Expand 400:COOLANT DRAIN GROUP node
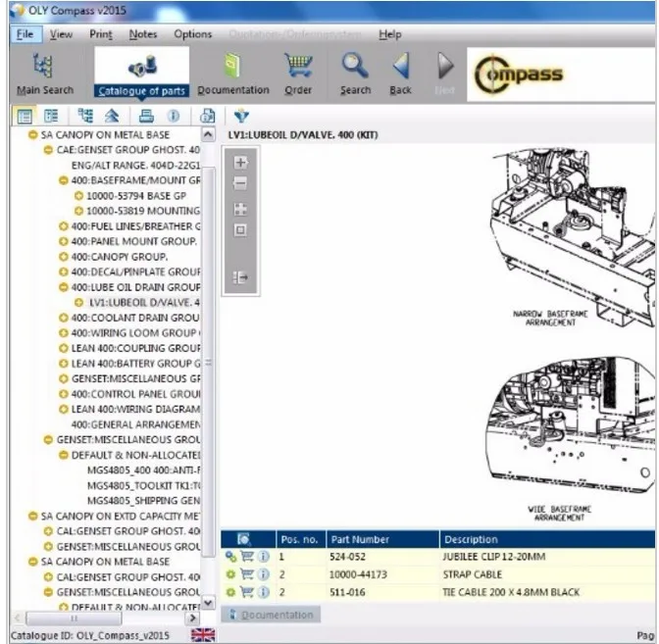This screenshot has height=644, width=659. (64, 318)
